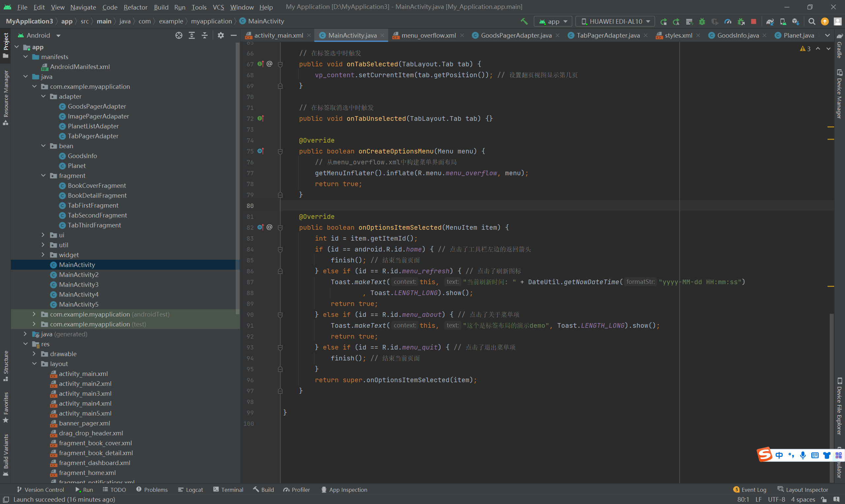845x504 pixels.
Task: Open the Event Log panel
Action: tap(750, 489)
